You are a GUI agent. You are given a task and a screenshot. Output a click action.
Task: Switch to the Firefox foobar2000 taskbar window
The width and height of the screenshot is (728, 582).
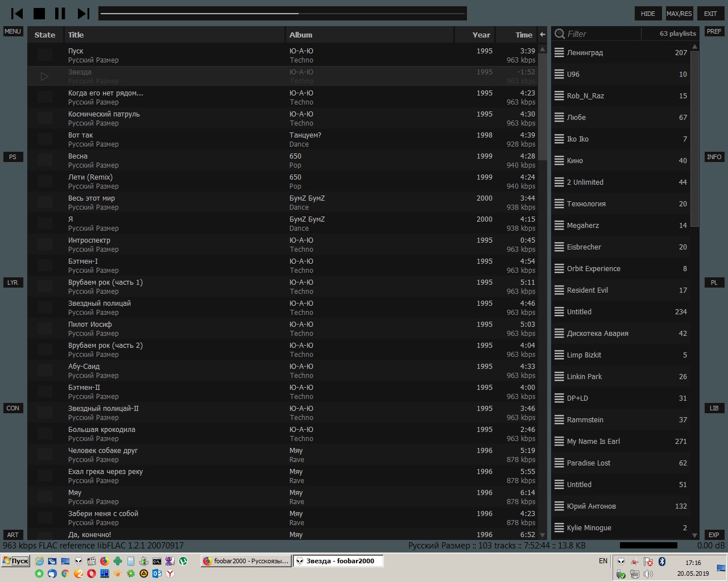coord(246,561)
